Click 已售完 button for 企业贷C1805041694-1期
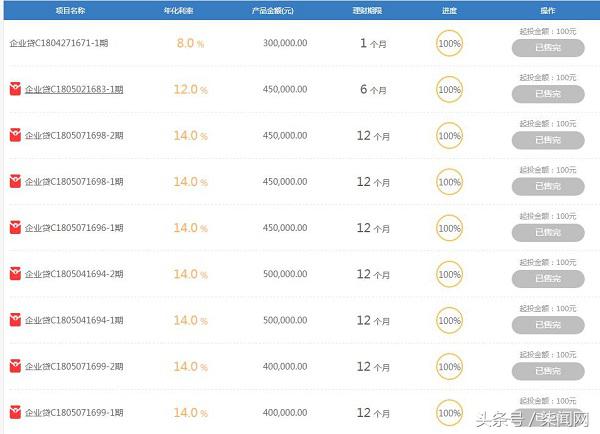 click(x=548, y=325)
